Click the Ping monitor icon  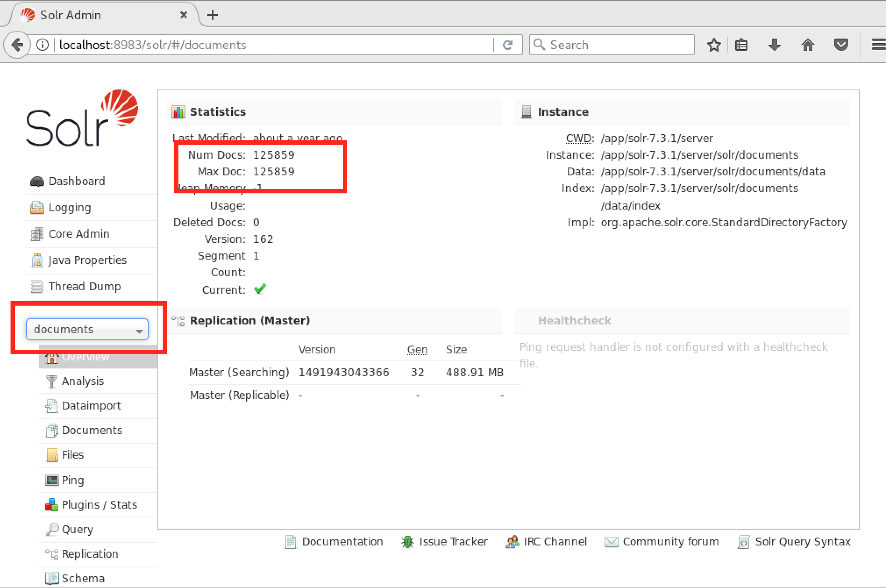(52, 480)
